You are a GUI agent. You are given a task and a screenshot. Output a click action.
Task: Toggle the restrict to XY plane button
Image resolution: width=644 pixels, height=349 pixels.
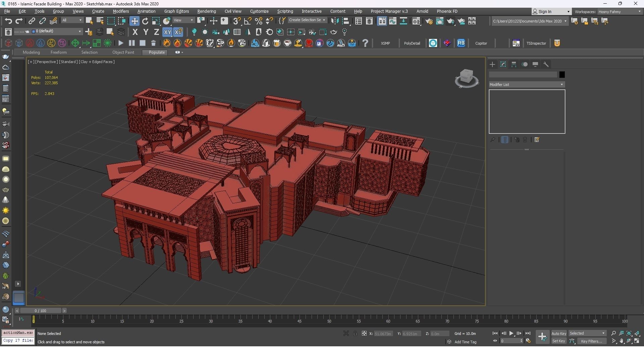coord(167,32)
